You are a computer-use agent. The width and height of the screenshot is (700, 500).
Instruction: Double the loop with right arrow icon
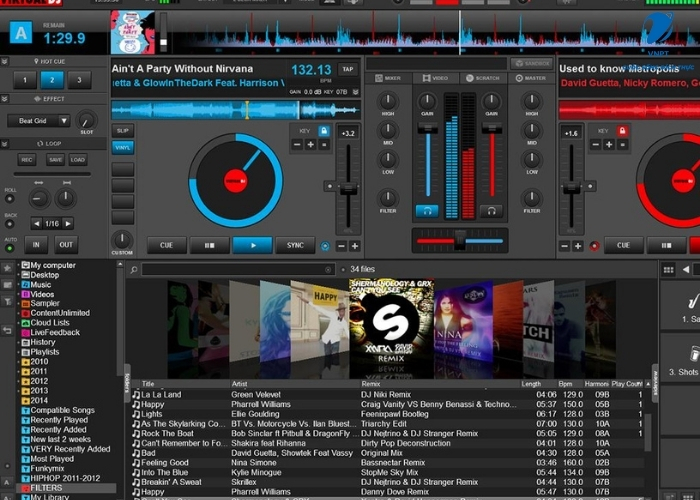click(x=67, y=223)
